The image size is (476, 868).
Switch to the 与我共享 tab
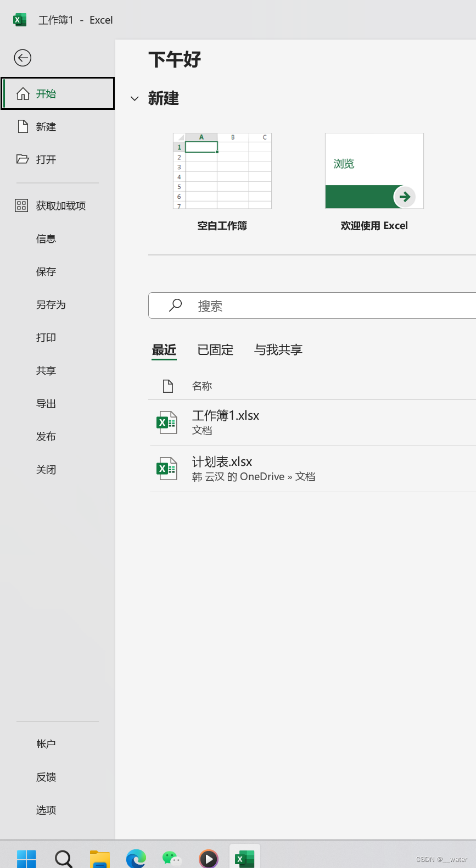click(x=278, y=350)
